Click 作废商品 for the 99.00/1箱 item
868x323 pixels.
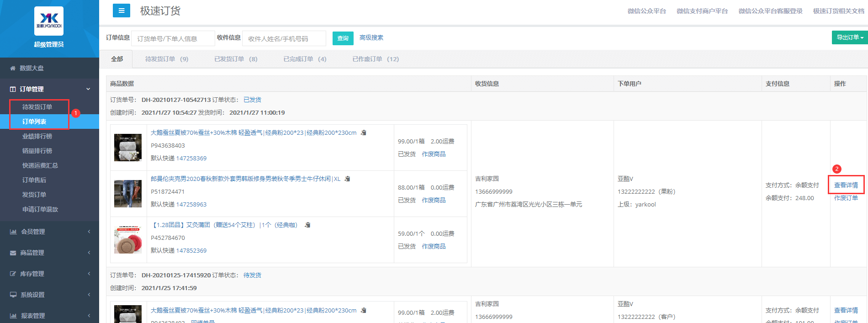coord(434,154)
